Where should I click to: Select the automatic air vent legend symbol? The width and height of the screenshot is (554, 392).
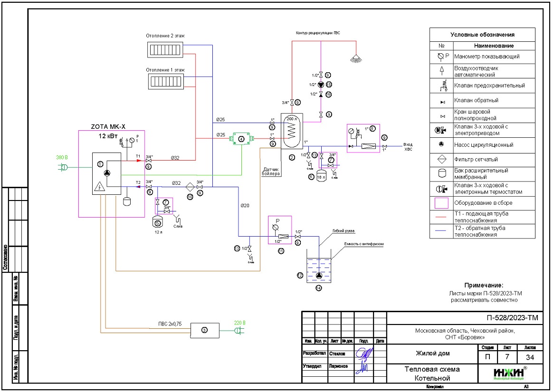click(x=442, y=71)
